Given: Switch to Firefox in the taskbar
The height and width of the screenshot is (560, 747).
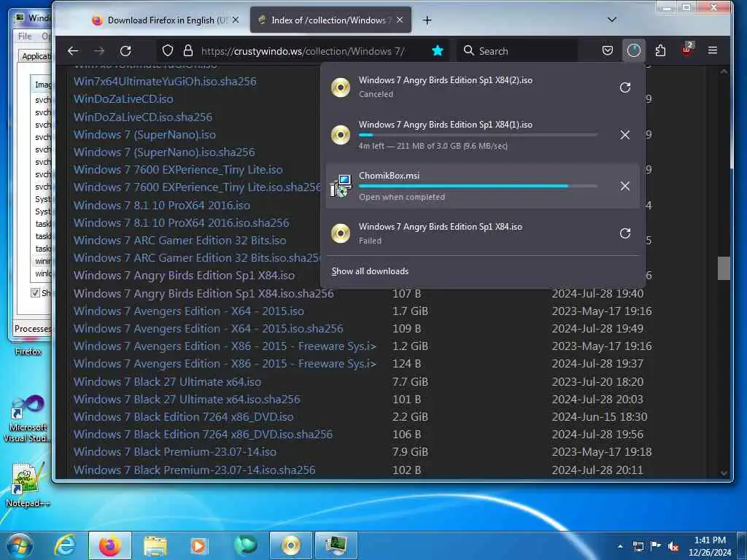Looking at the screenshot, I should pos(109,545).
